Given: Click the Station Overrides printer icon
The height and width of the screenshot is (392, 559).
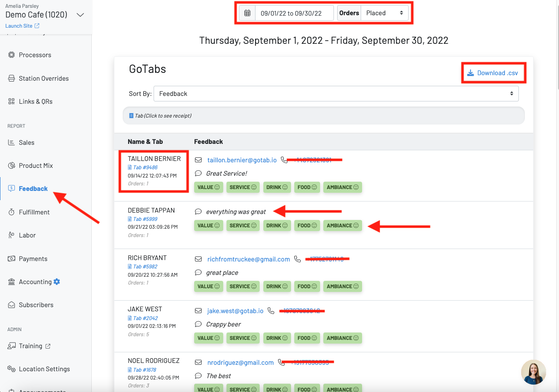Looking at the screenshot, I should [x=12, y=78].
